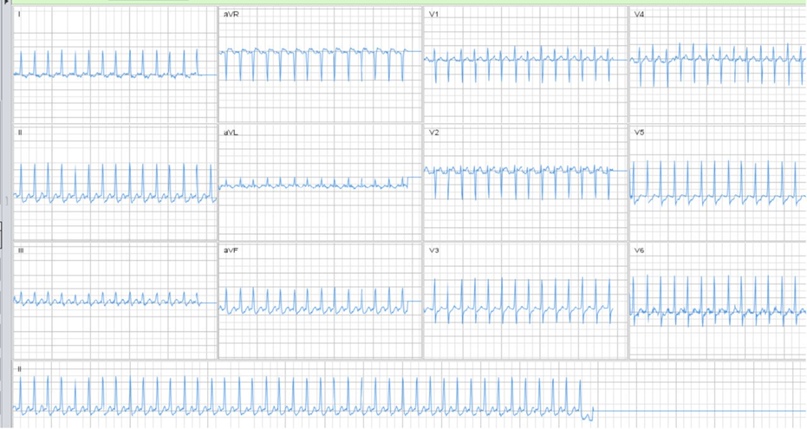Click the green header bar at top
This screenshot has width=807, height=429.
click(500, 3)
